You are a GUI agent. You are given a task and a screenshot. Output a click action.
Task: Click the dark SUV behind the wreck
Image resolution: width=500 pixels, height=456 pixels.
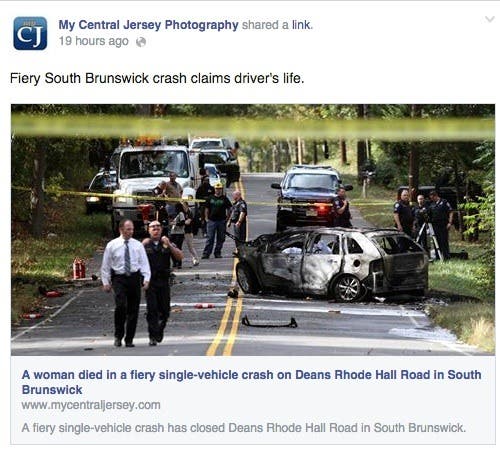pyautogui.click(x=308, y=197)
